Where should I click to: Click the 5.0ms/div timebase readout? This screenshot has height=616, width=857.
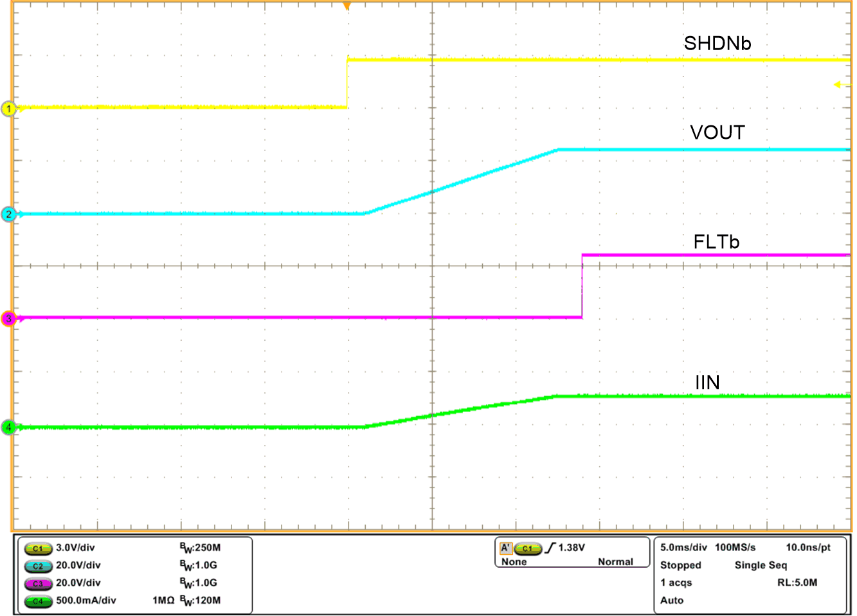(683, 547)
